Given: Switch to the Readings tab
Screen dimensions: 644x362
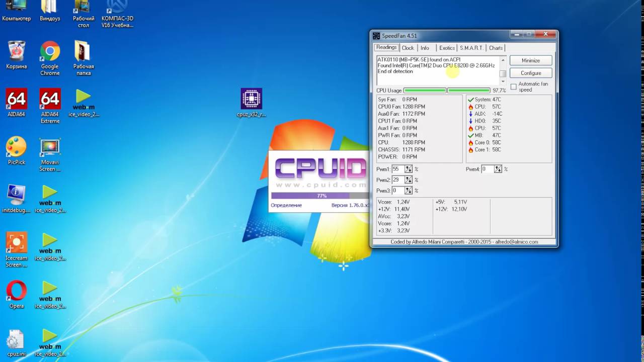Looking at the screenshot, I should 386,47.
